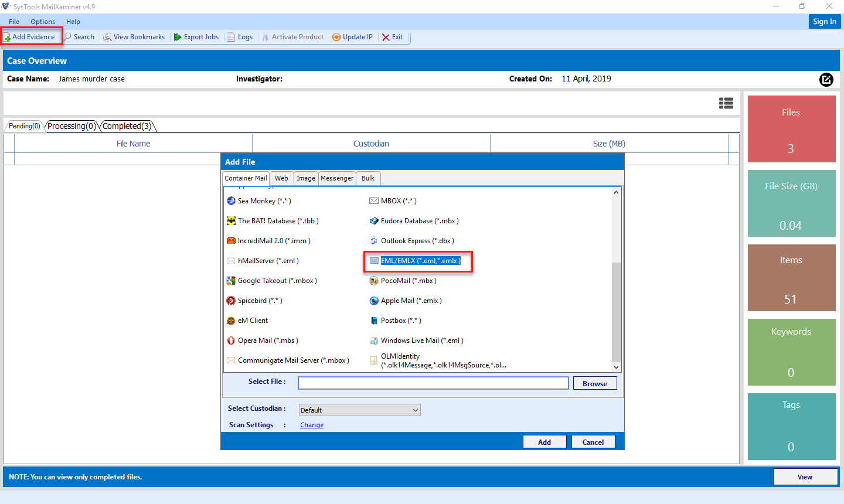Select Eudora Database icon

[x=374, y=221]
